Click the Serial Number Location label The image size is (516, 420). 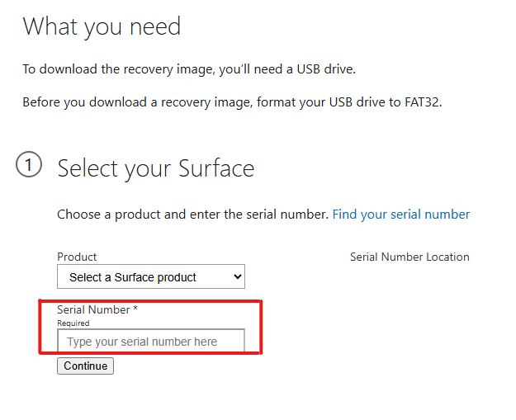[409, 257]
